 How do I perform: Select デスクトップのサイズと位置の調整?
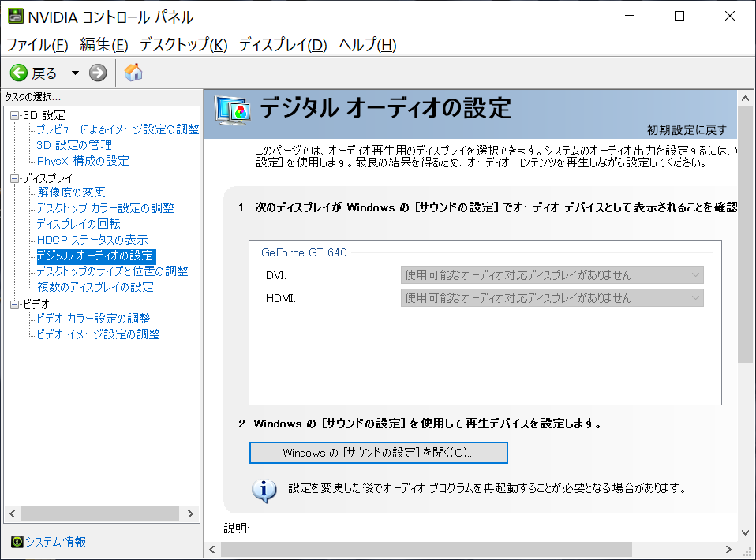[x=112, y=271]
